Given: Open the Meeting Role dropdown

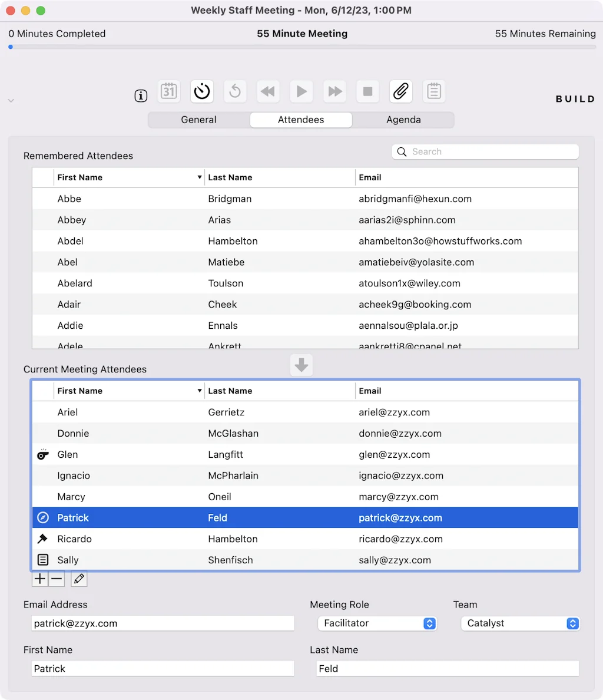Looking at the screenshot, I should [x=377, y=623].
